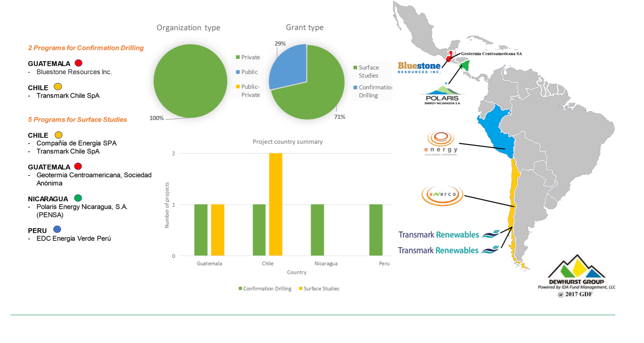Click the blue Public legend swatch

click(x=238, y=72)
